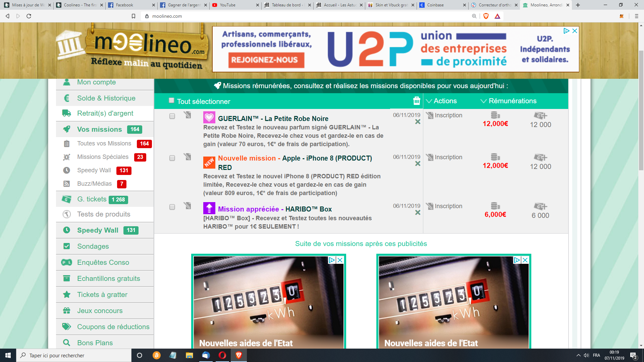Close the U2P banner advertisement
Viewport: 644px width, 362px height.
[x=575, y=31]
